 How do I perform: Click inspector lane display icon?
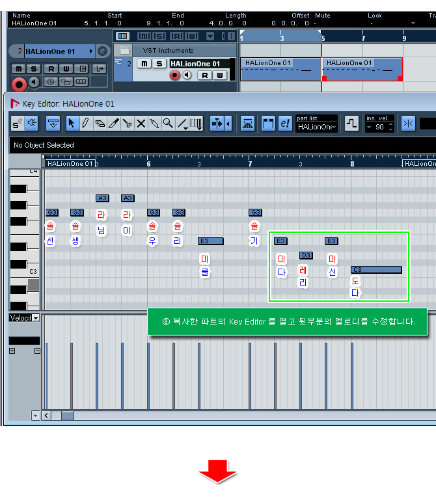tap(81, 82)
